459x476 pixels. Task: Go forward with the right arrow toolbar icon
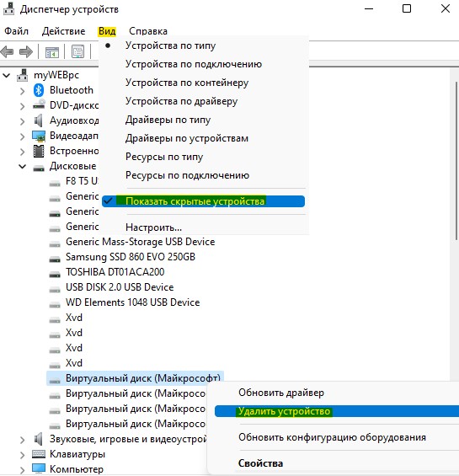(26, 52)
